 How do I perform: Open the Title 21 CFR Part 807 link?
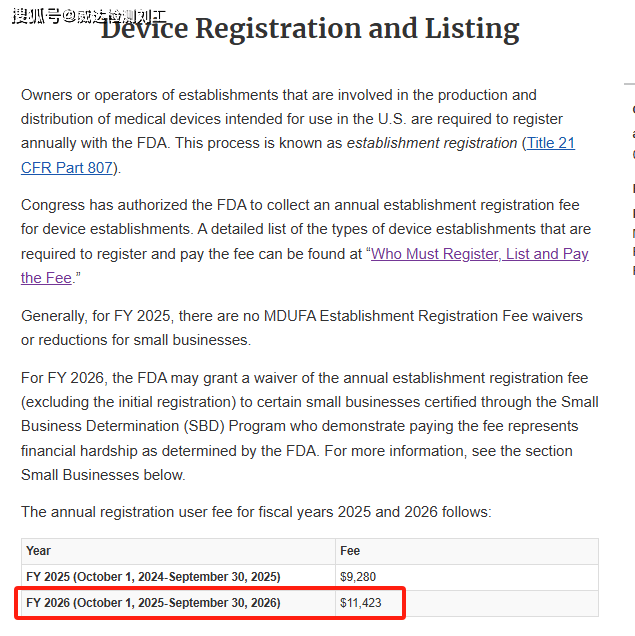[x=550, y=144]
